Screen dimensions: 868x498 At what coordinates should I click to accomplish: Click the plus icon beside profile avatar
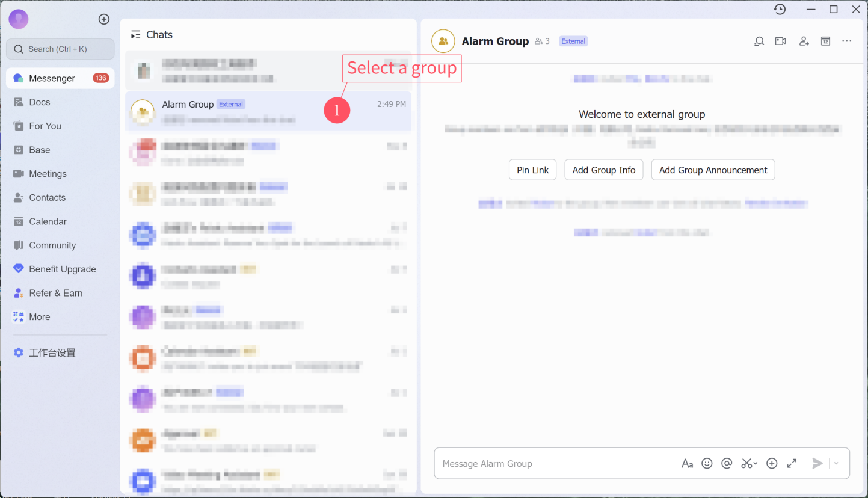click(x=104, y=19)
